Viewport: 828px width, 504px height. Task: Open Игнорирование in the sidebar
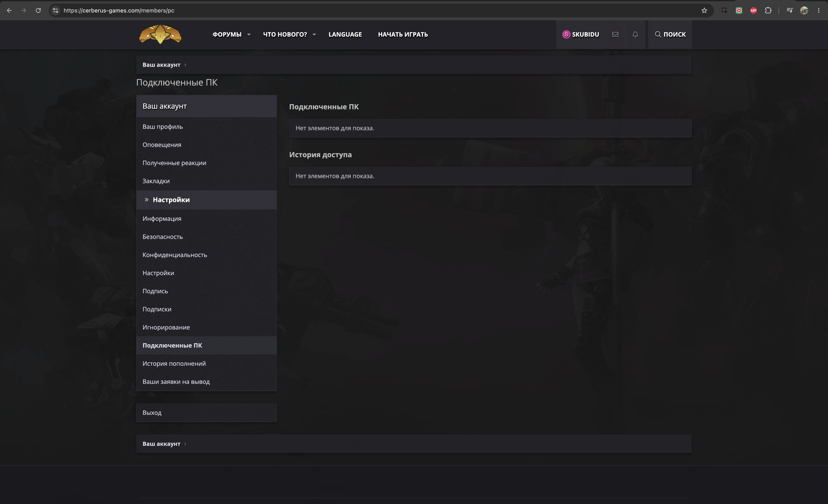pos(206,328)
